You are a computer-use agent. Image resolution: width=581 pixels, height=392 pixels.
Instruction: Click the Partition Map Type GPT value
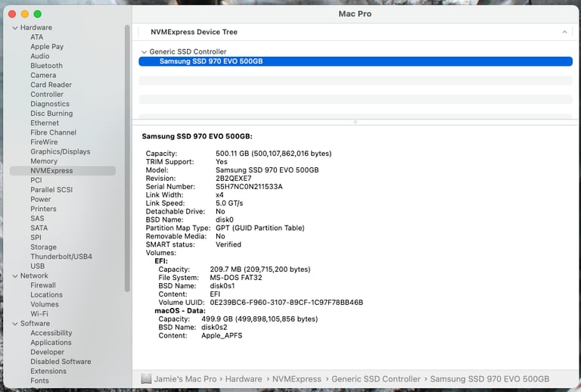coord(260,229)
